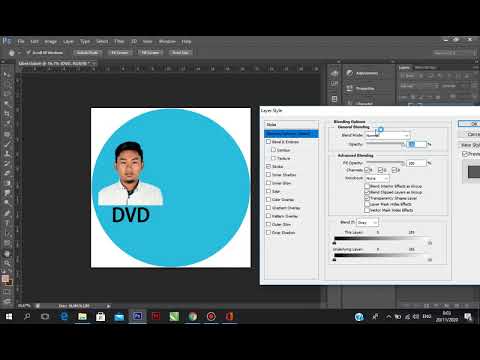Image resolution: width=480 pixels, height=360 pixels.
Task: Click the Actual Pixels button
Action: click(87, 52)
